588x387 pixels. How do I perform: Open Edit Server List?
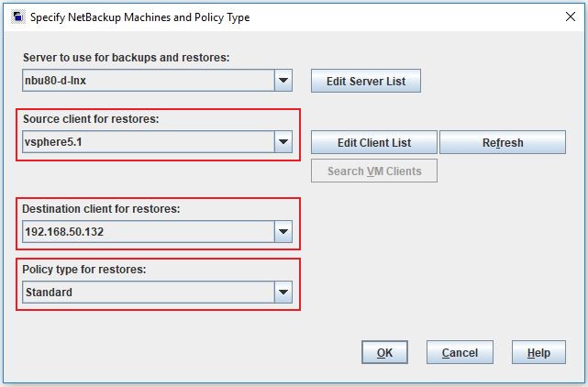365,81
